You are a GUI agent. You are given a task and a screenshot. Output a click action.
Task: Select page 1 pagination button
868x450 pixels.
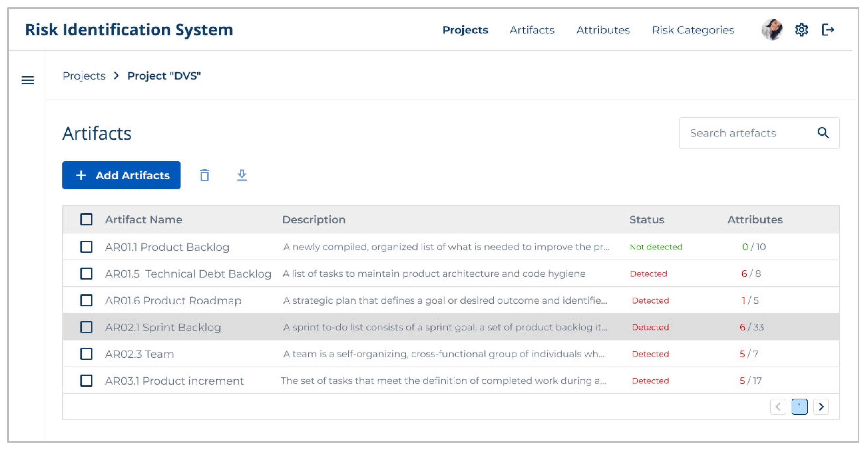(799, 406)
